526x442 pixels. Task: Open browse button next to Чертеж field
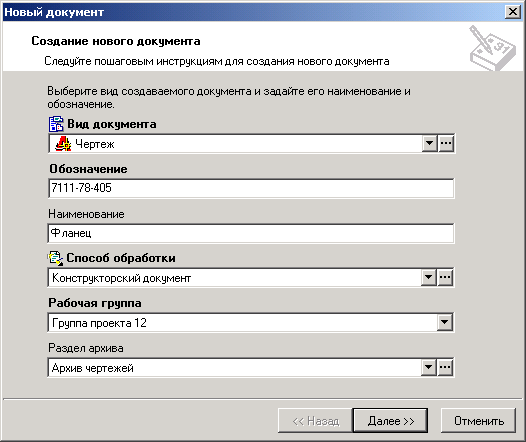click(x=446, y=144)
